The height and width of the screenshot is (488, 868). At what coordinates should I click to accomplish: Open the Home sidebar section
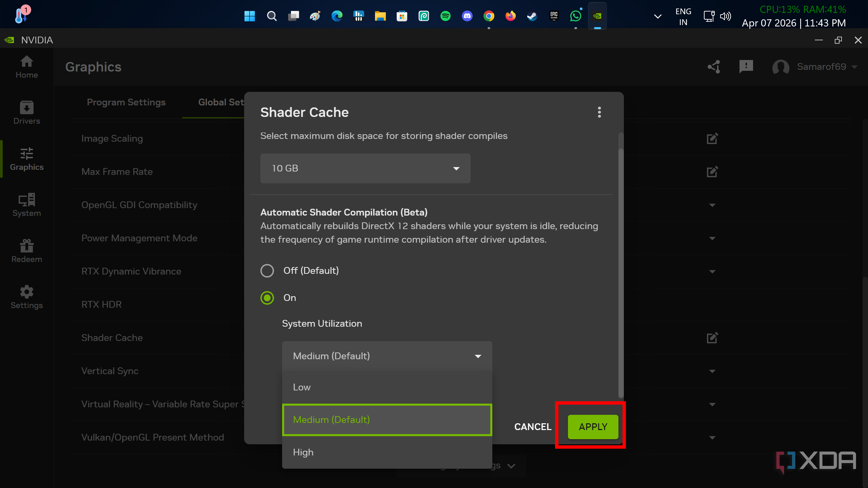click(x=26, y=67)
